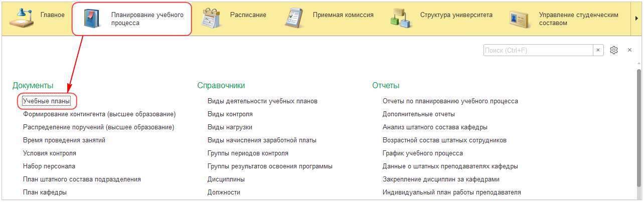Go to the Приемная комиссия section
The width and height of the screenshot is (644, 202).
330,18
